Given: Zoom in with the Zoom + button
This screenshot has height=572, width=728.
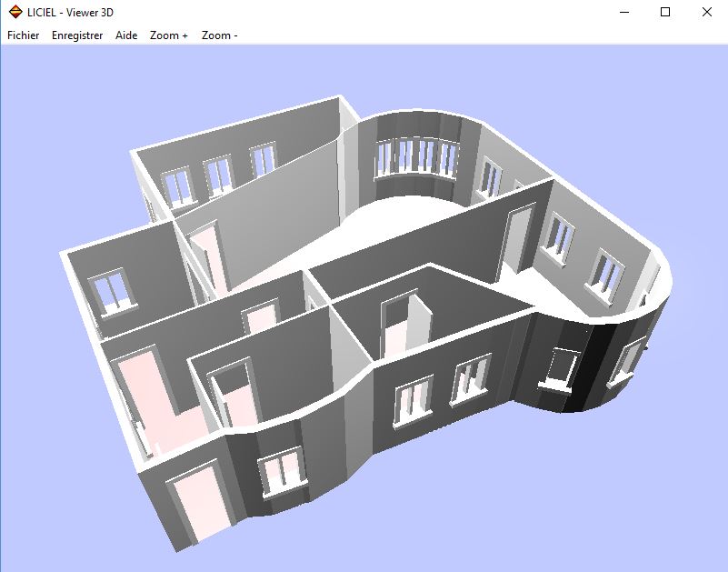Looking at the screenshot, I should (169, 35).
